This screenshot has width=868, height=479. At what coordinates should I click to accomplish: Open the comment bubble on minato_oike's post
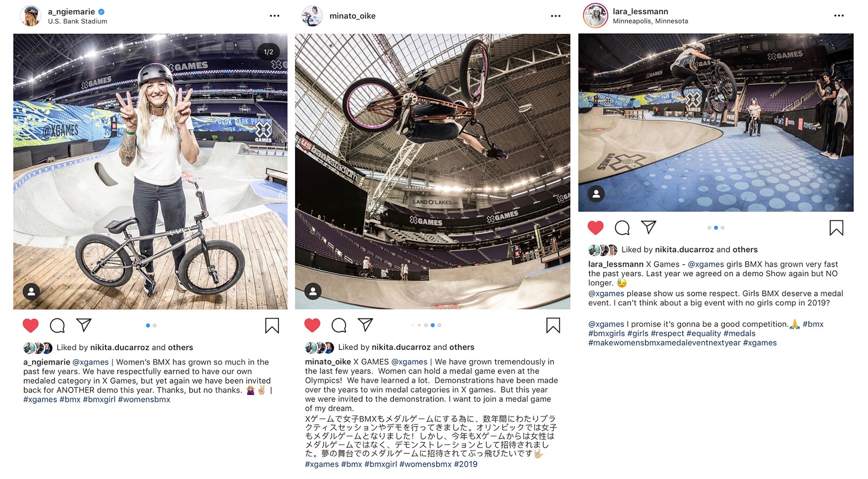click(339, 325)
